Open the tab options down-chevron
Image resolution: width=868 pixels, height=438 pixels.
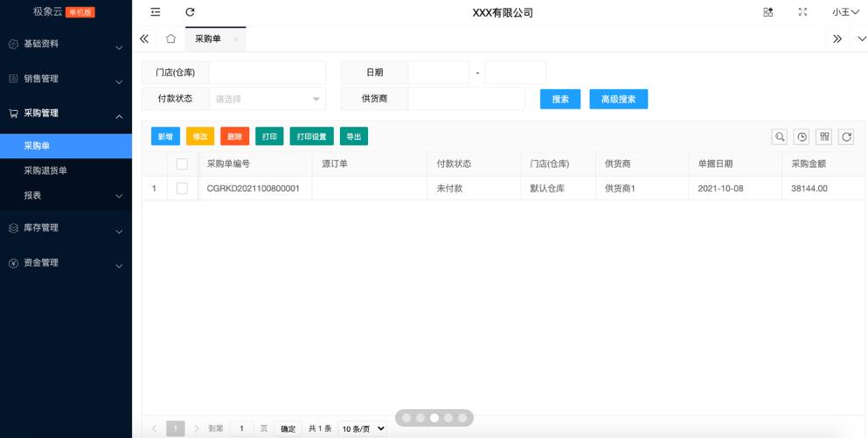click(x=862, y=38)
